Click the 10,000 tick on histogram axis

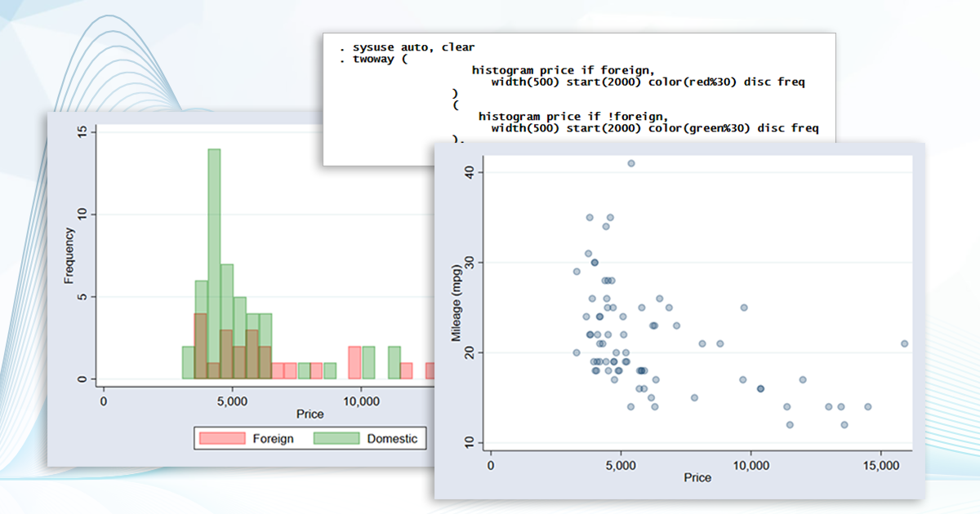pos(361,401)
